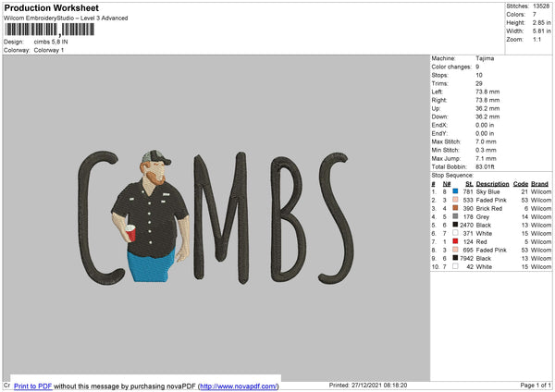The image size is (555, 392).
Task: Click the 'Production Worksheet' title
Action: (x=51, y=7)
